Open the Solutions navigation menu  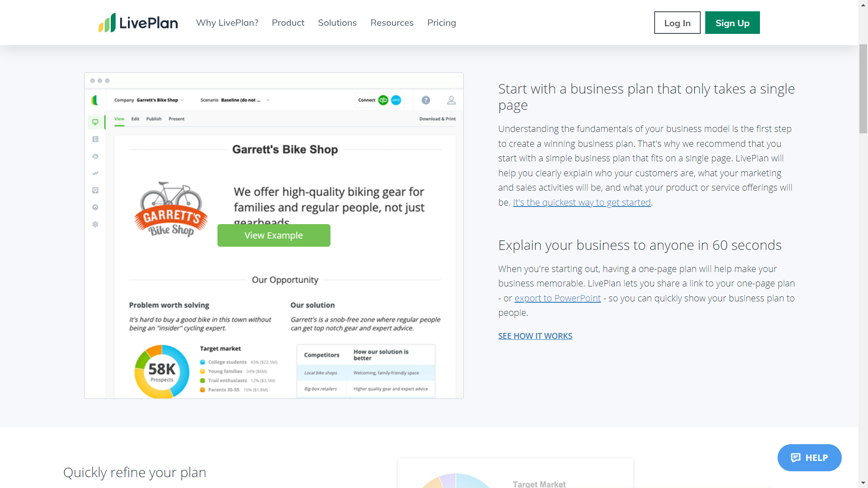[x=337, y=23]
